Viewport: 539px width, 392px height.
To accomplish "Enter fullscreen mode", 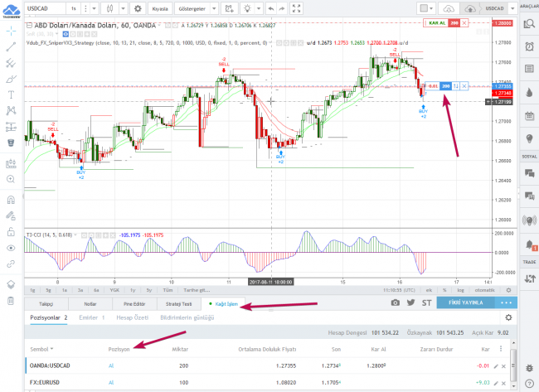I will pyautogui.click(x=297, y=8).
